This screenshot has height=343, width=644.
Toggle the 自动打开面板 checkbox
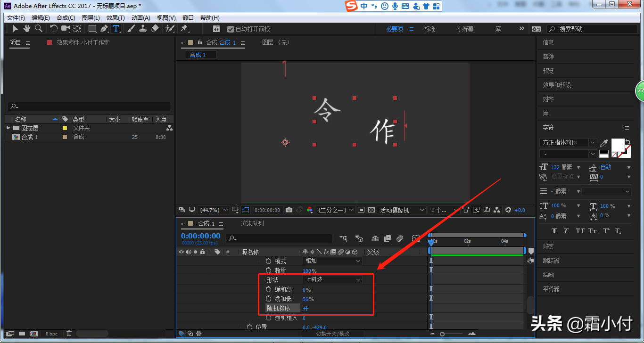(231, 29)
